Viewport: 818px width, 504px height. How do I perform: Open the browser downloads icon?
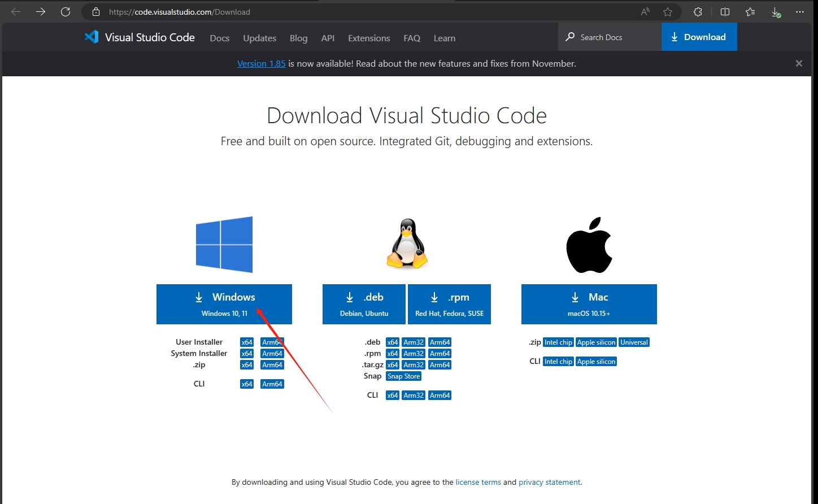click(776, 12)
